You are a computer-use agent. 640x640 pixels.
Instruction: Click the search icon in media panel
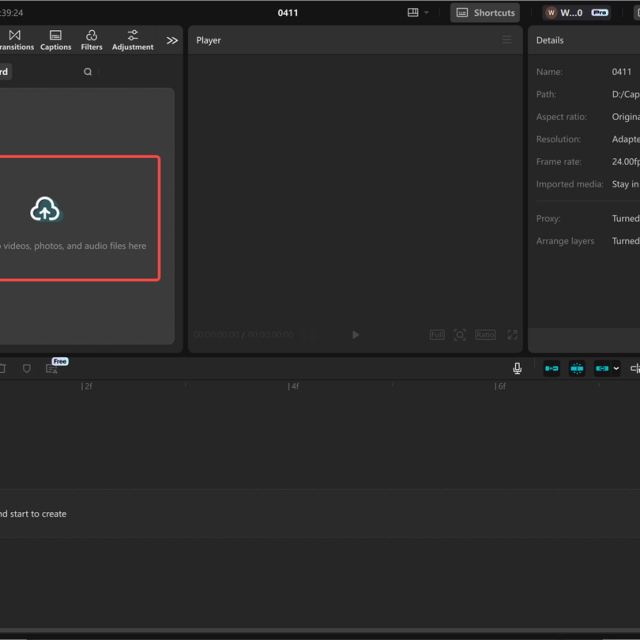pyautogui.click(x=88, y=72)
